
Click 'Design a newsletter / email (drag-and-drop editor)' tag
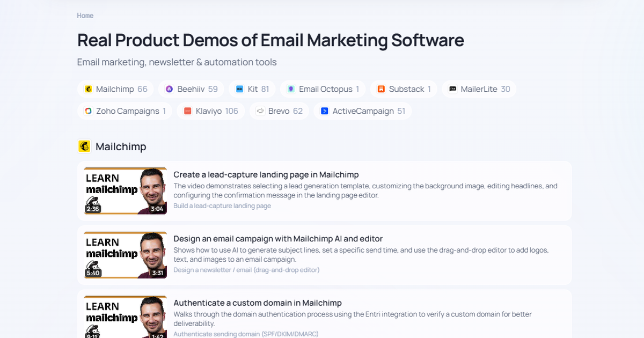[x=246, y=270]
